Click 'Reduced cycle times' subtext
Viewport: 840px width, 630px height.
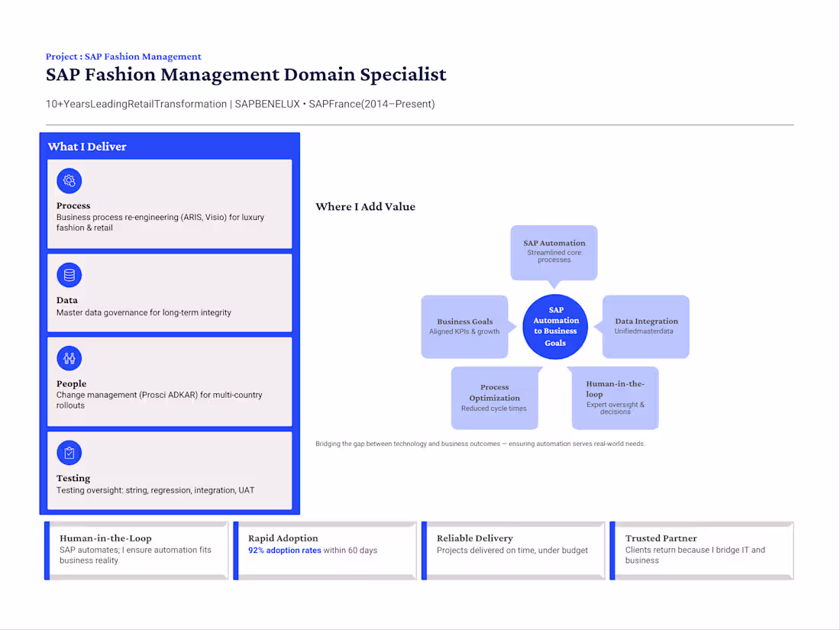click(494, 409)
